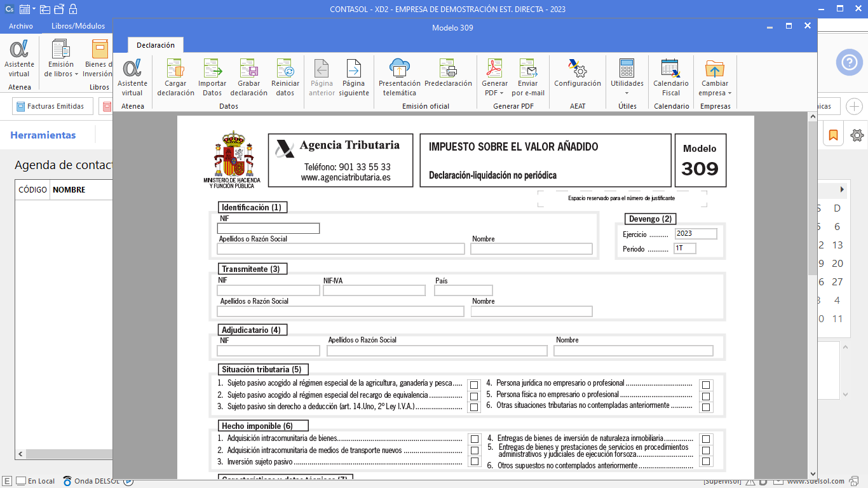Image resolution: width=868 pixels, height=488 pixels.
Task: Open AEAT Configuración
Action: [x=577, y=69]
